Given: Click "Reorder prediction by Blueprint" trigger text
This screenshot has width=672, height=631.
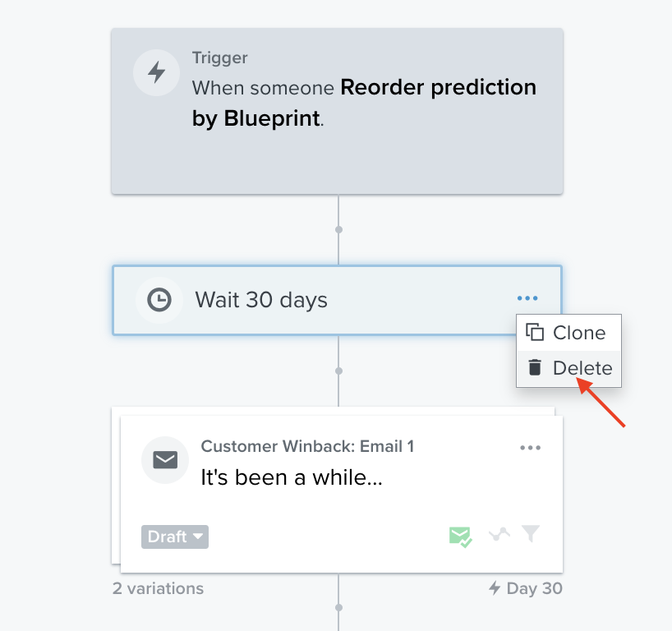Looking at the screenshot, I should pyautogui.click(x=364, y=103).
